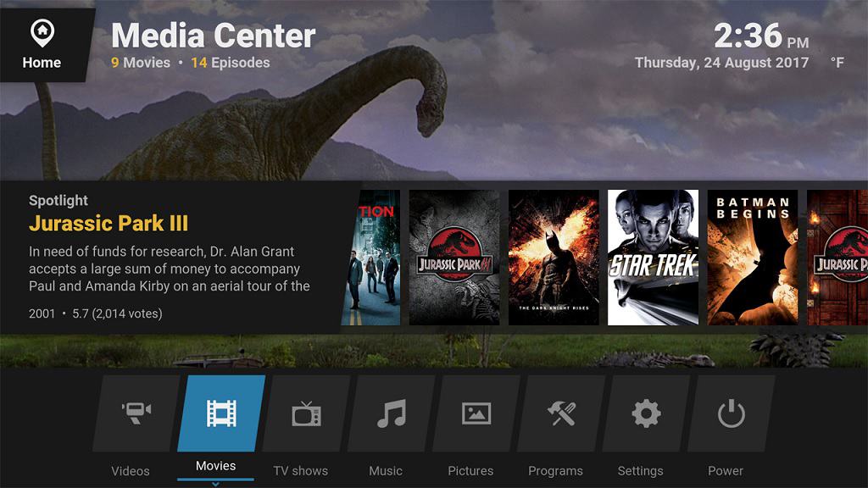Select the Star Trek movie poster
The width and height of the screenshot is (868, 488).
pyautogui.click(x=653, y=258)
